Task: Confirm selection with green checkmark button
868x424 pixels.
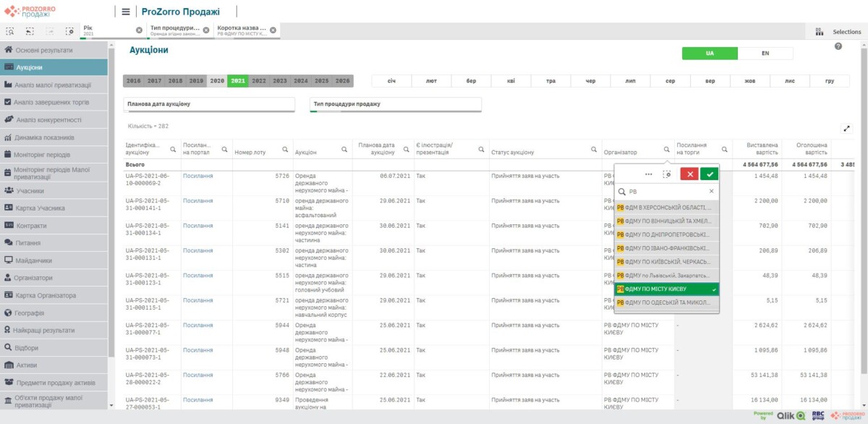Action: coord(710,174)
